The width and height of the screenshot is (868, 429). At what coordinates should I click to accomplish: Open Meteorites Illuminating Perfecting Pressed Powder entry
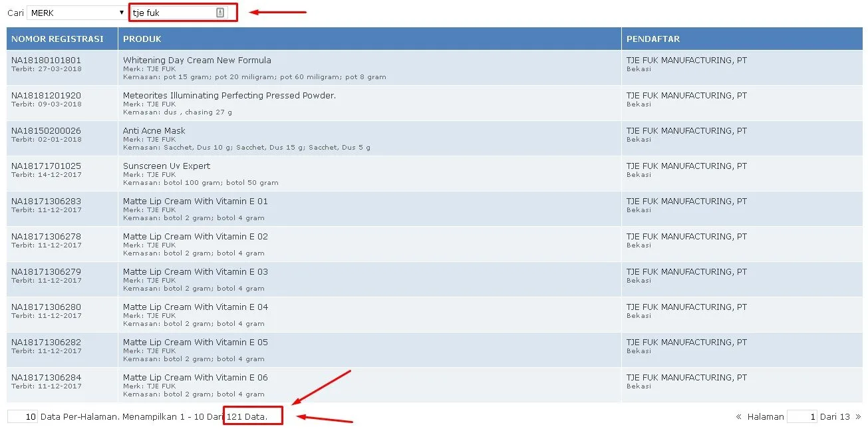tap(229, 96)
